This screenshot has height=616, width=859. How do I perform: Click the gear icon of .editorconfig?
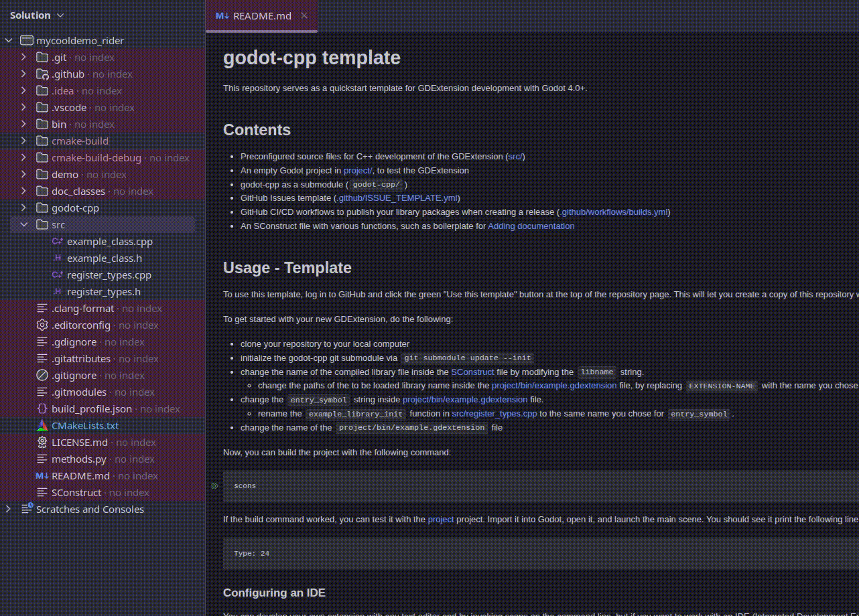click(x=42, y=325)
